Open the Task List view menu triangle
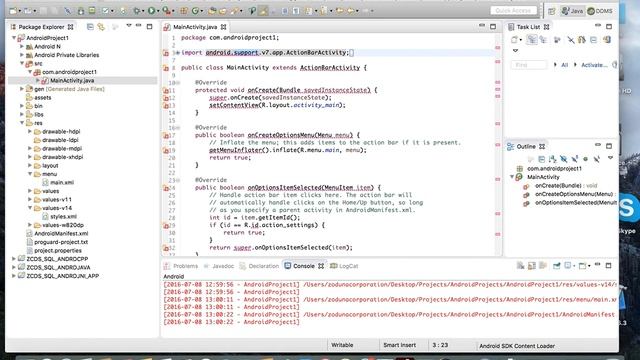This screenshot has height=360, width=640. (x=515, y=51)
